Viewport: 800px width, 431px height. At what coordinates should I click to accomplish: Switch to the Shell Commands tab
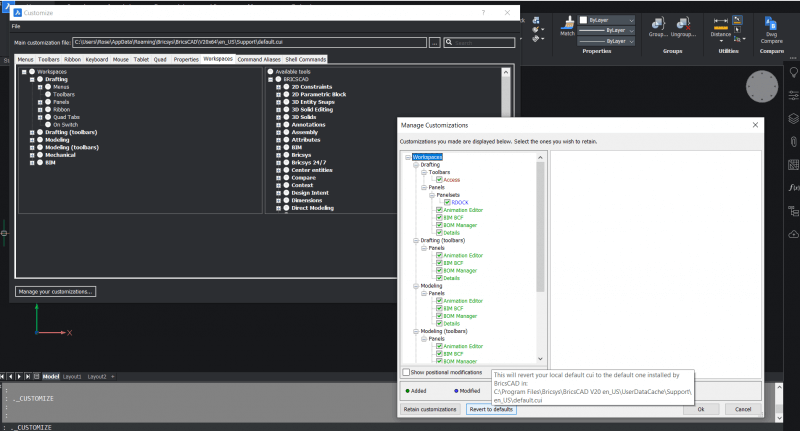coord(305,59)
